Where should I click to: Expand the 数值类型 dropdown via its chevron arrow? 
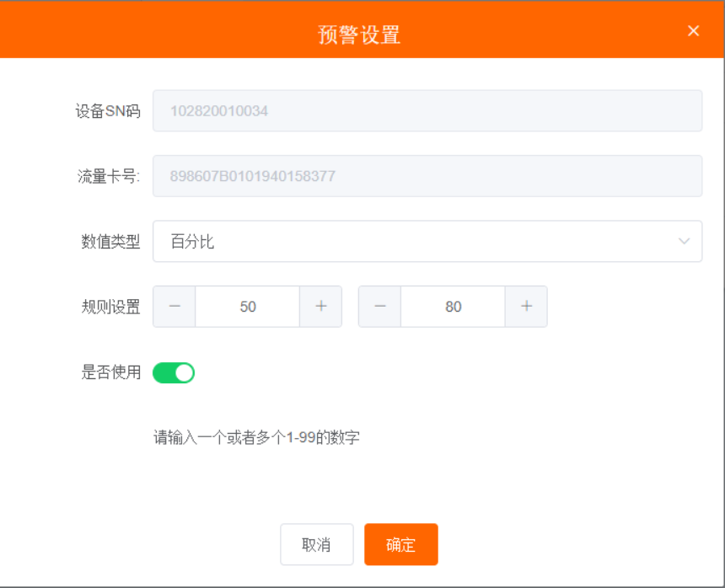pos(684,241)
